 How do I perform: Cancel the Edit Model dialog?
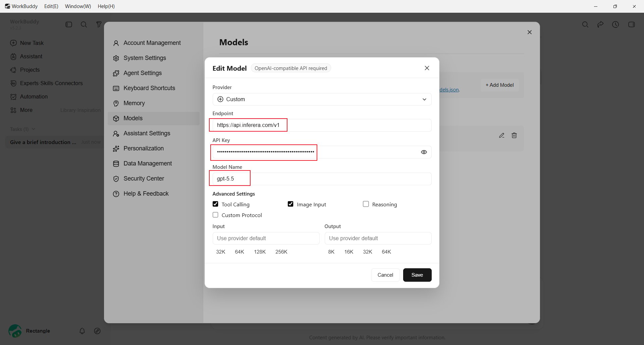385,275
